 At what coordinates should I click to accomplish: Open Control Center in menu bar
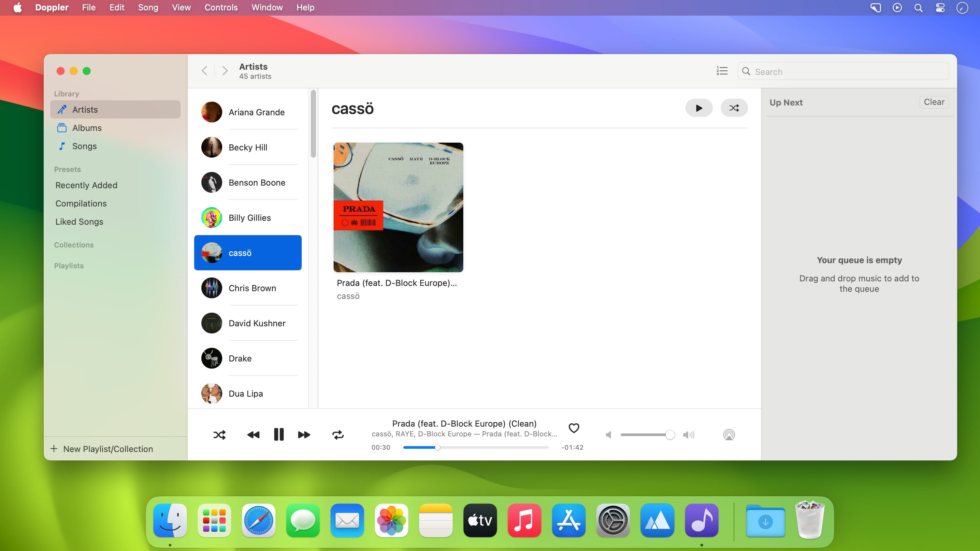(940, 7)
